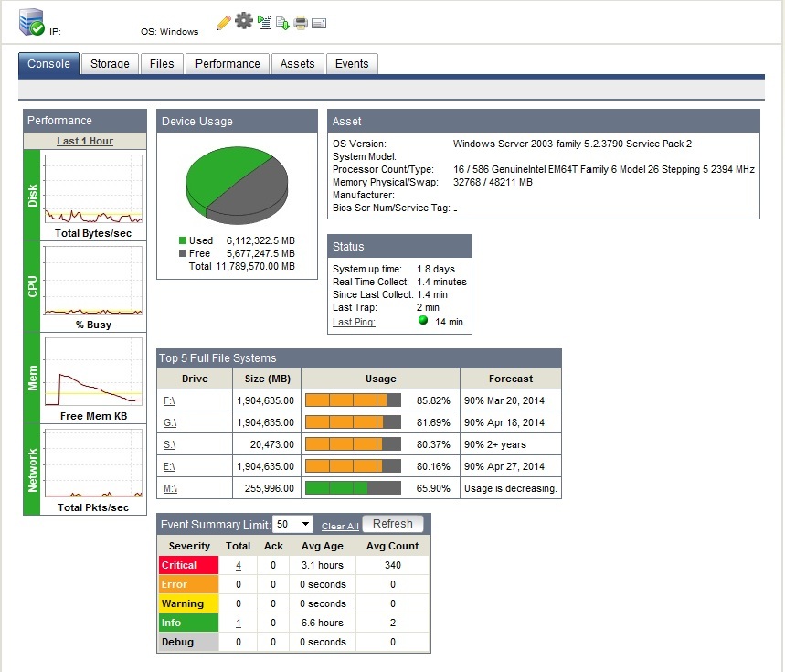
Task: Click the Info total count 1
Action: pyautogui.click(x=239, y=623)
